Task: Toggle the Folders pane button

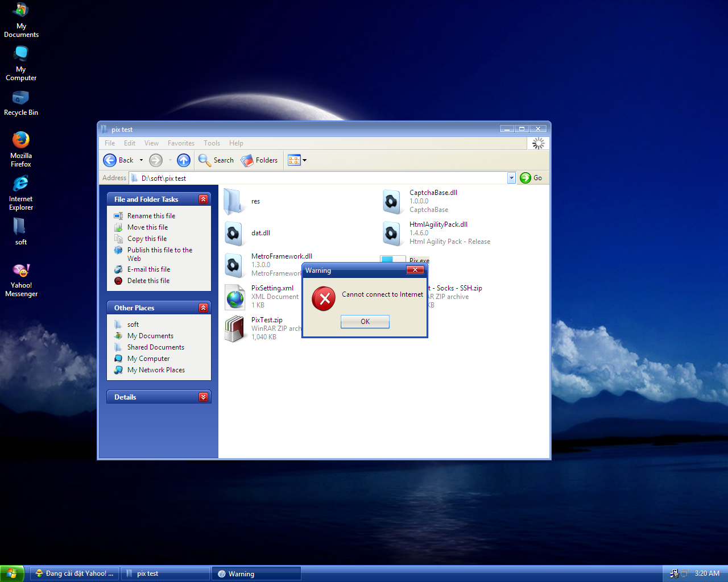Action: [259, 160]
